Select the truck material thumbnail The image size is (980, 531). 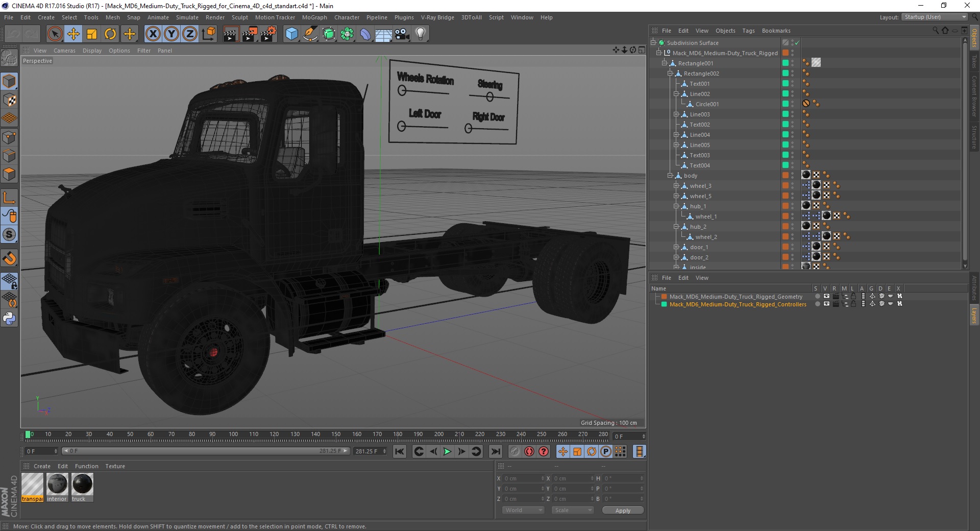82,488
